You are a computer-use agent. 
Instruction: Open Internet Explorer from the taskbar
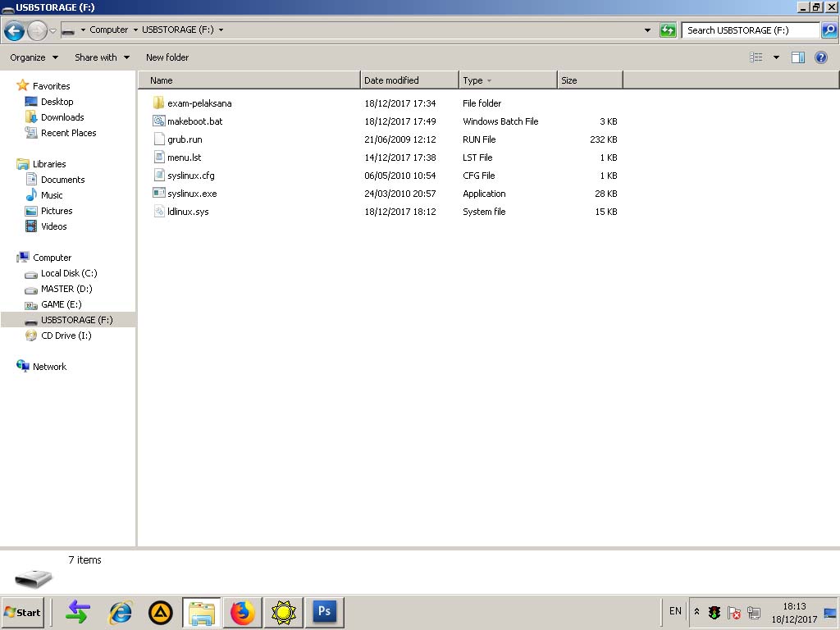point(121,612)
